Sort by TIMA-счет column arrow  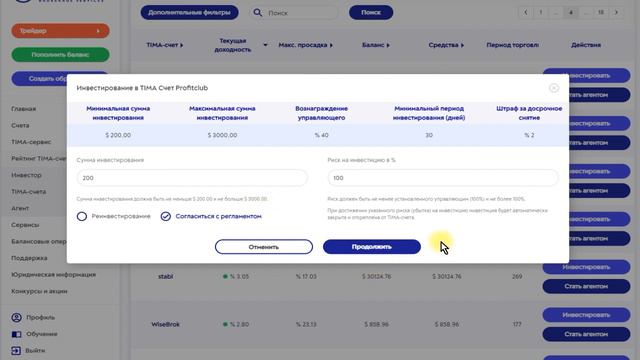click(x=182, y=45)
